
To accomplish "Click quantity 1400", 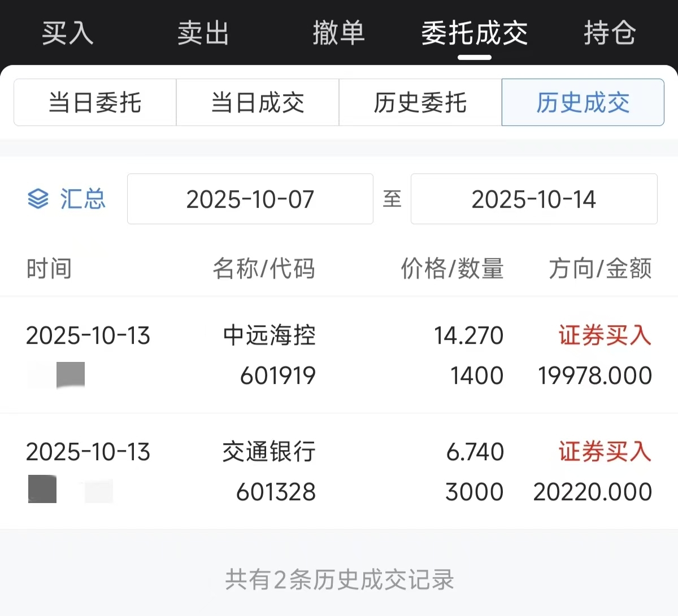I will [x=477, y=375].
